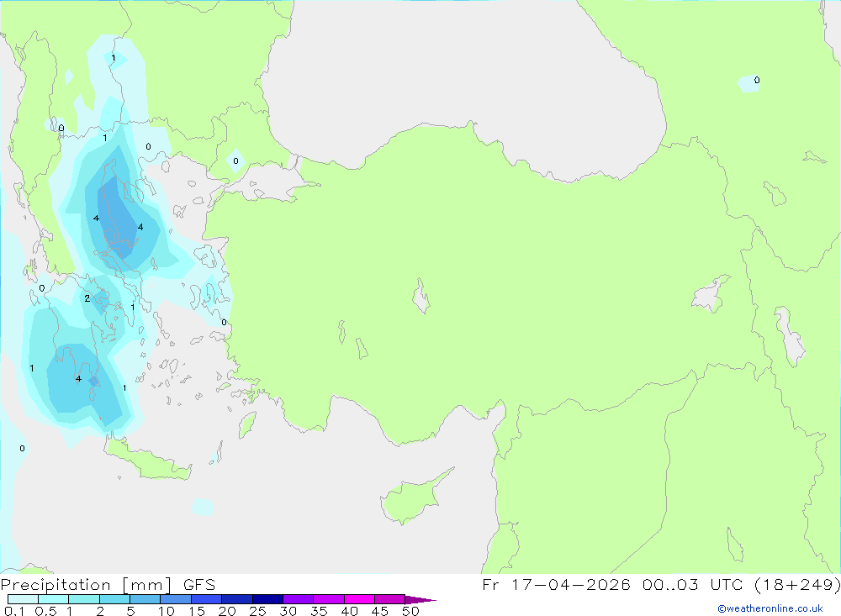Click the '2' precipitation value on the map
Screen dimensions: 841x616
(87, 298)
